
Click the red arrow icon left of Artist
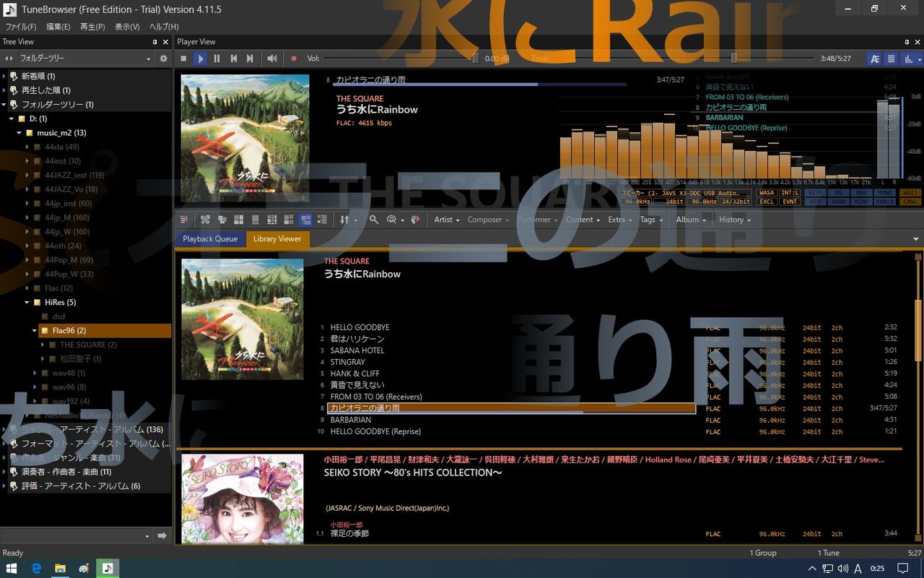[x=415, y=220]
